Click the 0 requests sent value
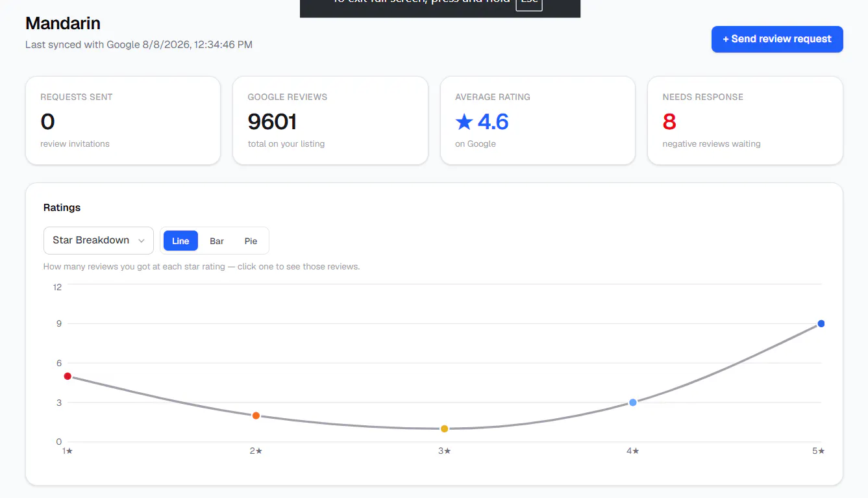 coord(47,121)
